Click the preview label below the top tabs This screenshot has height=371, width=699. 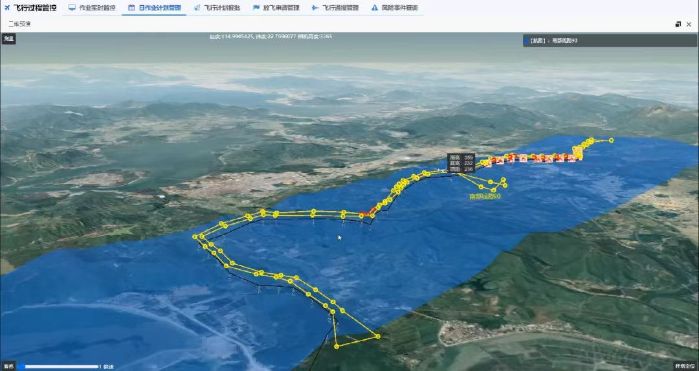[20, 24]
